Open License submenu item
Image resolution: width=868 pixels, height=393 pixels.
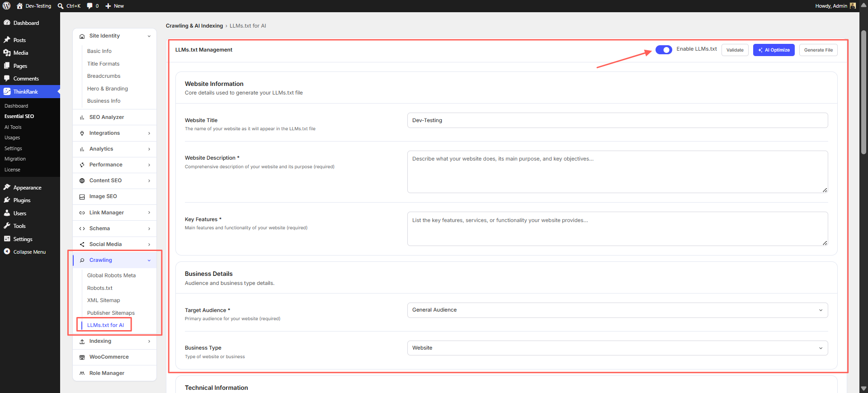click(12, 170)
